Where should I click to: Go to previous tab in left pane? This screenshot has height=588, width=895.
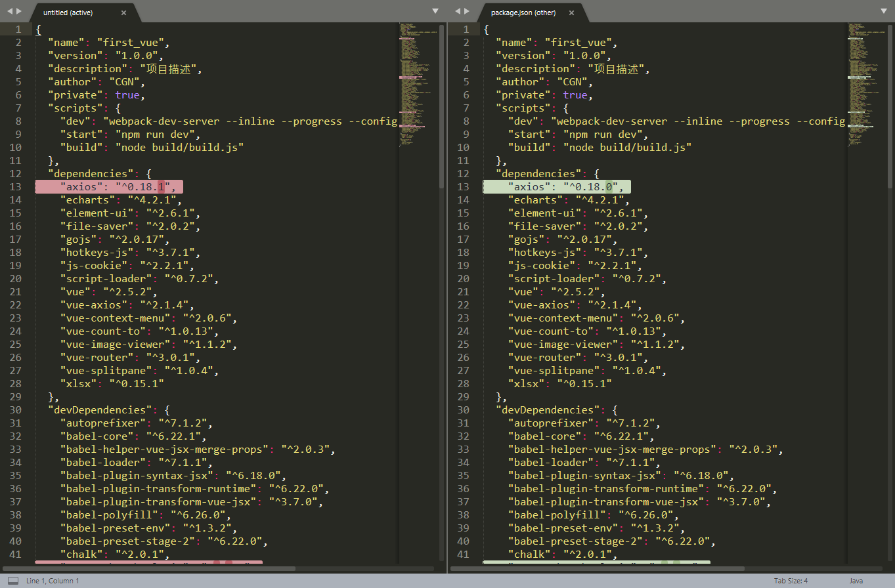coord(11,11)
